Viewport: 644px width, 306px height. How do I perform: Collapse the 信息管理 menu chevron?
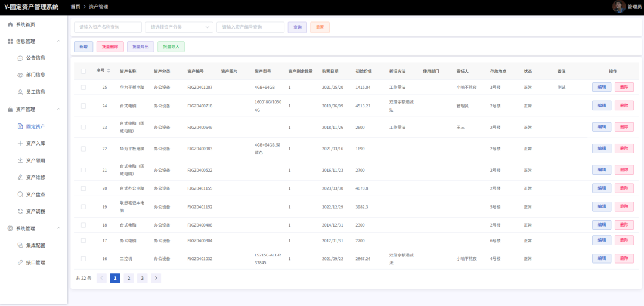tap(58, 41)
